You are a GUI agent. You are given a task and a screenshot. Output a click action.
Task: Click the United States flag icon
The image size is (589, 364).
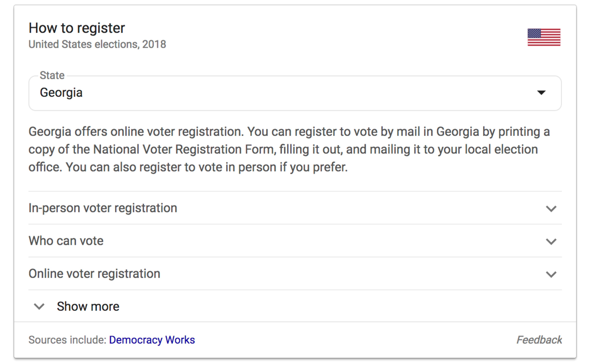544,37
